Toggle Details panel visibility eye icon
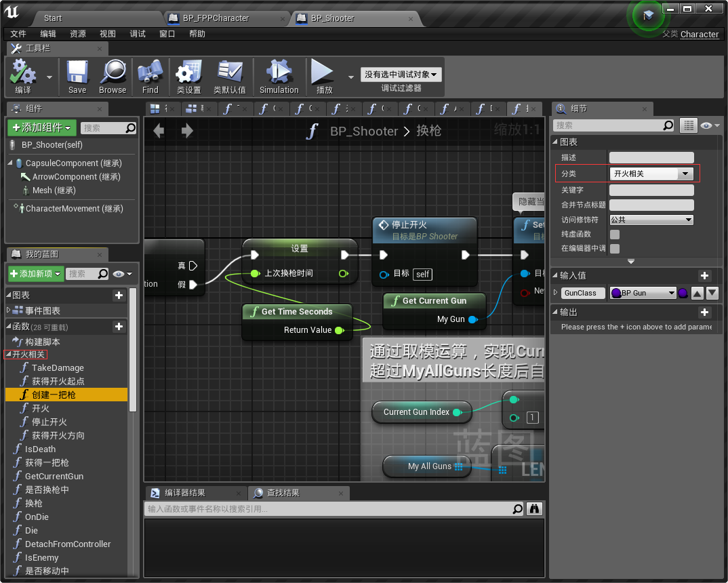This screenshot has width=728, height=583. pos(710,125)
